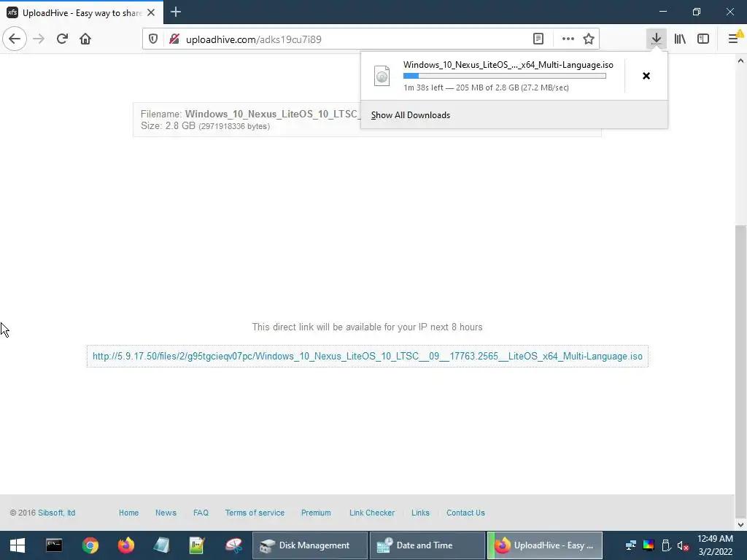Go to Home footer link

128,513
